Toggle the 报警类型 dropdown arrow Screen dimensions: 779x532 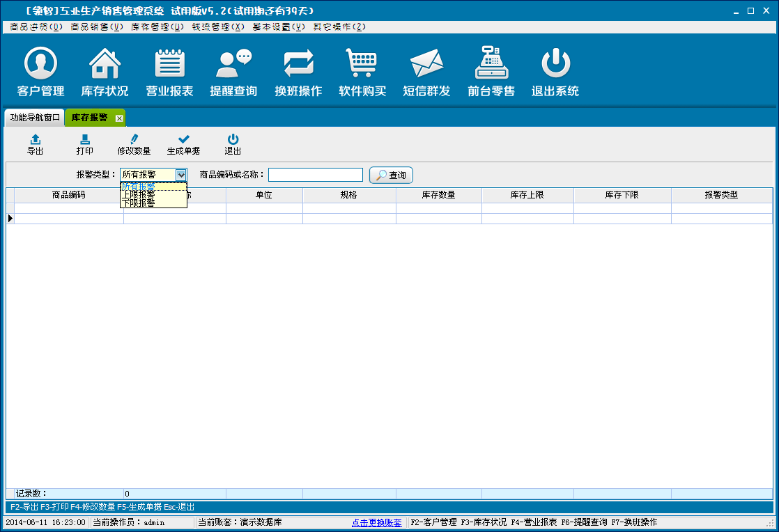click(x=181, y=175)
